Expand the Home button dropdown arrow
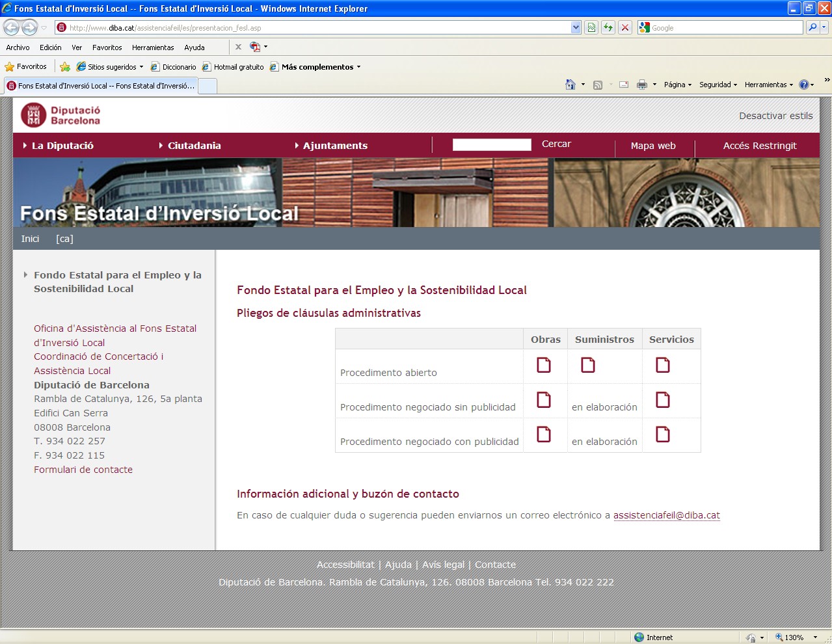 pos(583,85)
